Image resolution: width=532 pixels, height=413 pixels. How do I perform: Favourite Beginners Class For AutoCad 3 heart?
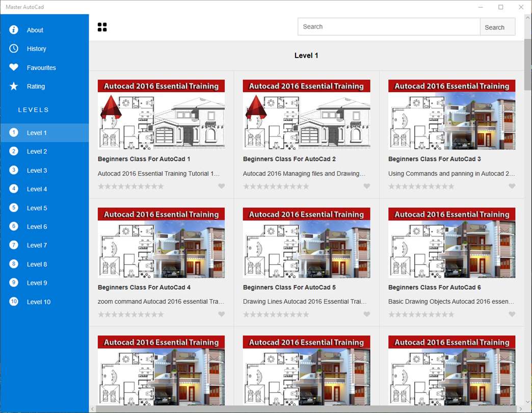[x=512, y=186]
